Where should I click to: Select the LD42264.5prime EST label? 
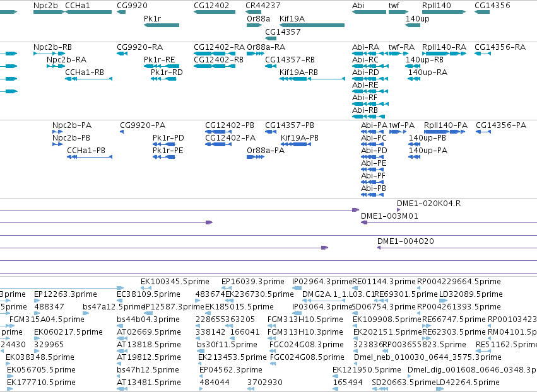(468, 382)
